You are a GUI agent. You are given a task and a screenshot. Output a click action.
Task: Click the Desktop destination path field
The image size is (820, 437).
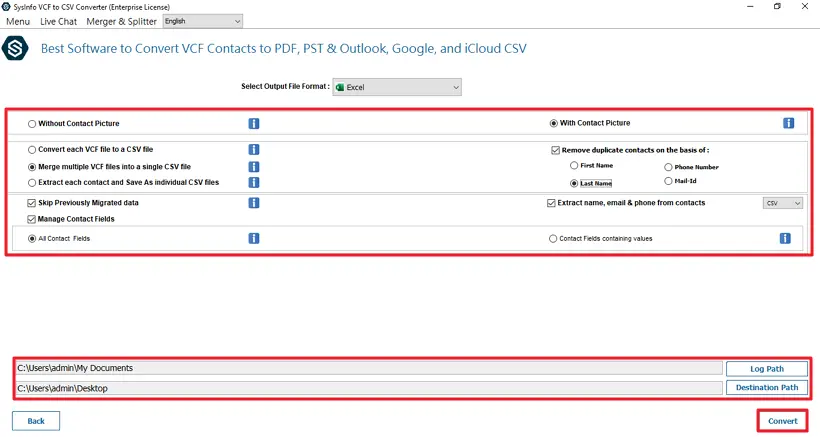[369, 388]
